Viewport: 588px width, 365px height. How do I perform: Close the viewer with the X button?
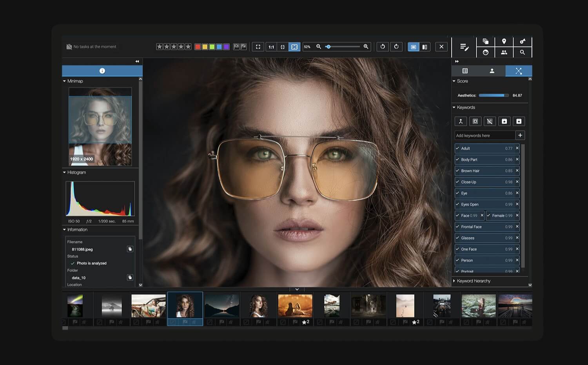(x=441, y=47)
